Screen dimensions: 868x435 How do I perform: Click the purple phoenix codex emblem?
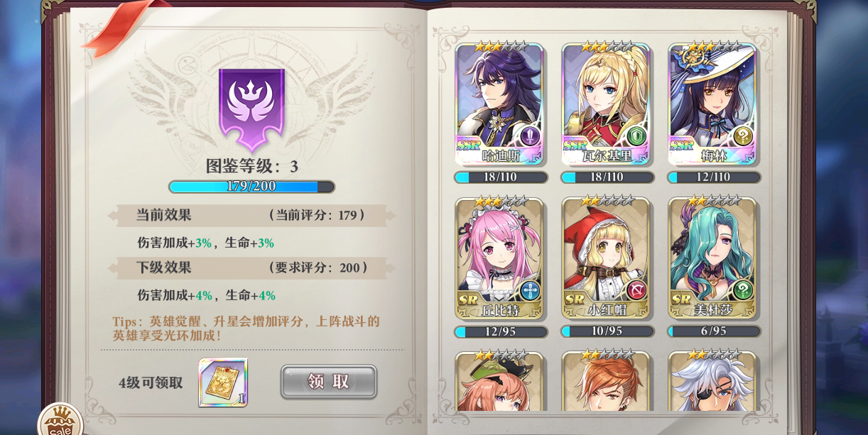pos(251,109)
